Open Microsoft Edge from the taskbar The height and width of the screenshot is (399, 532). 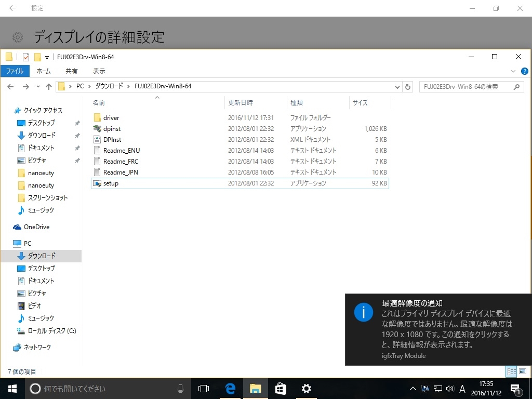(230, 389)
